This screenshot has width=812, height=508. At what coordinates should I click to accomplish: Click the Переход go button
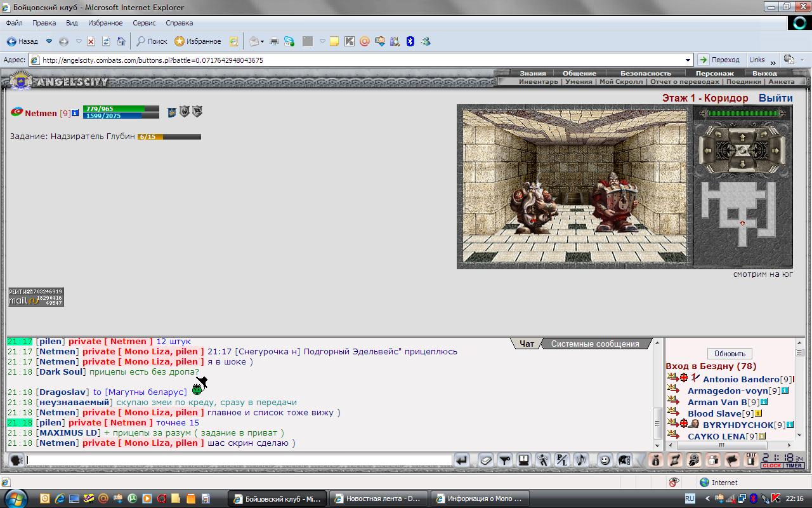(719, 60)
